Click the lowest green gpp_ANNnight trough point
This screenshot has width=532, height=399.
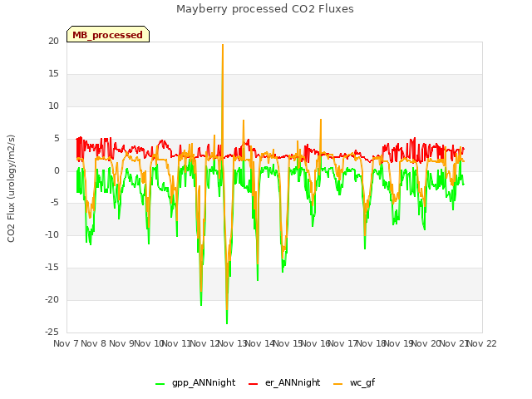click(x=227, y=323)
